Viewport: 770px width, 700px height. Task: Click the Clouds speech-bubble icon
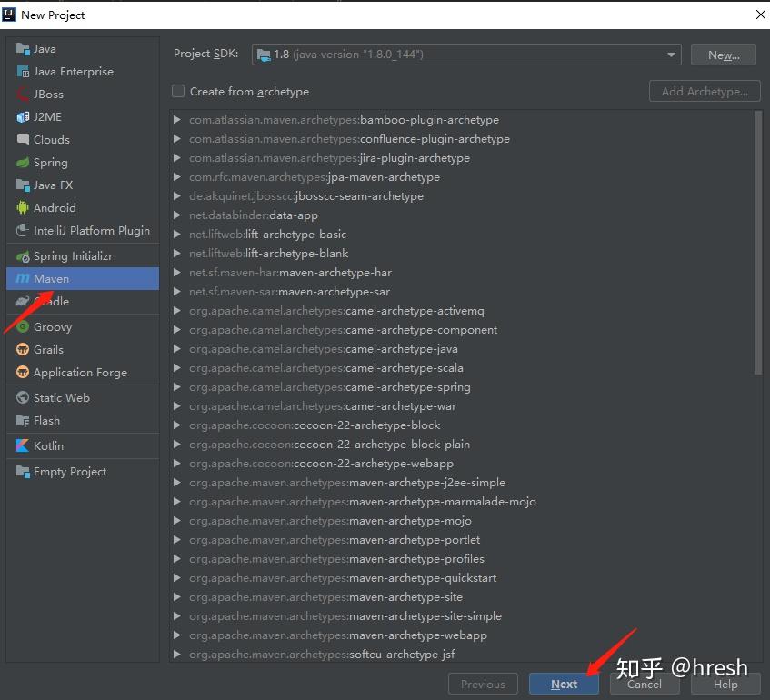point(23,139)
